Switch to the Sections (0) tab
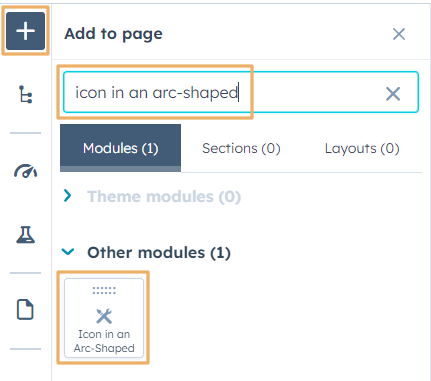Image resolution: width=431 pixels, height=381 pixels. 241,148
